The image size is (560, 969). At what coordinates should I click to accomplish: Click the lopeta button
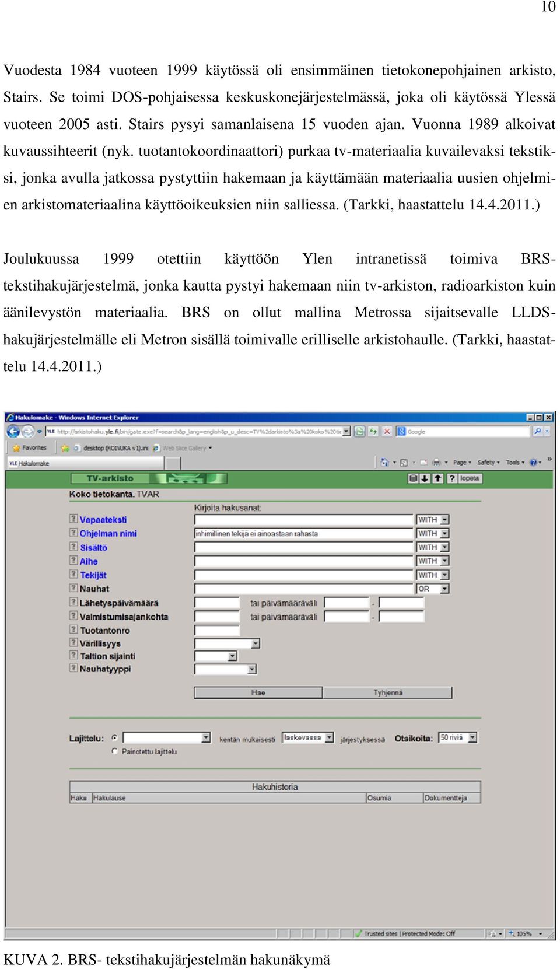point(470,478)
